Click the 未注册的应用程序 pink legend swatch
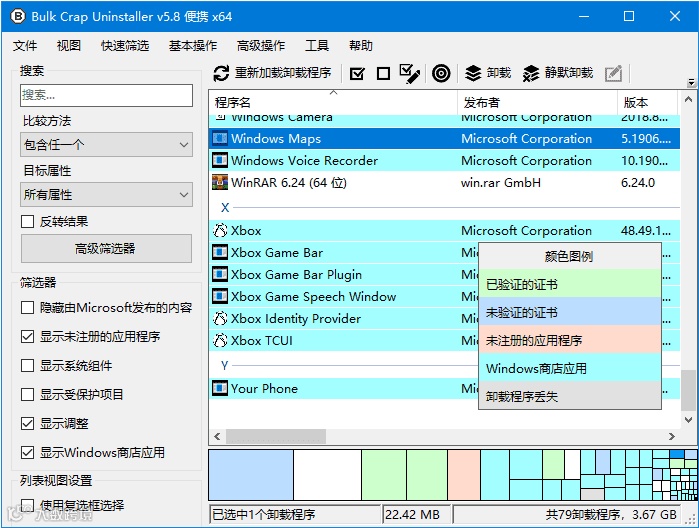This screenshot has width=699, height=528. (570, 340)
